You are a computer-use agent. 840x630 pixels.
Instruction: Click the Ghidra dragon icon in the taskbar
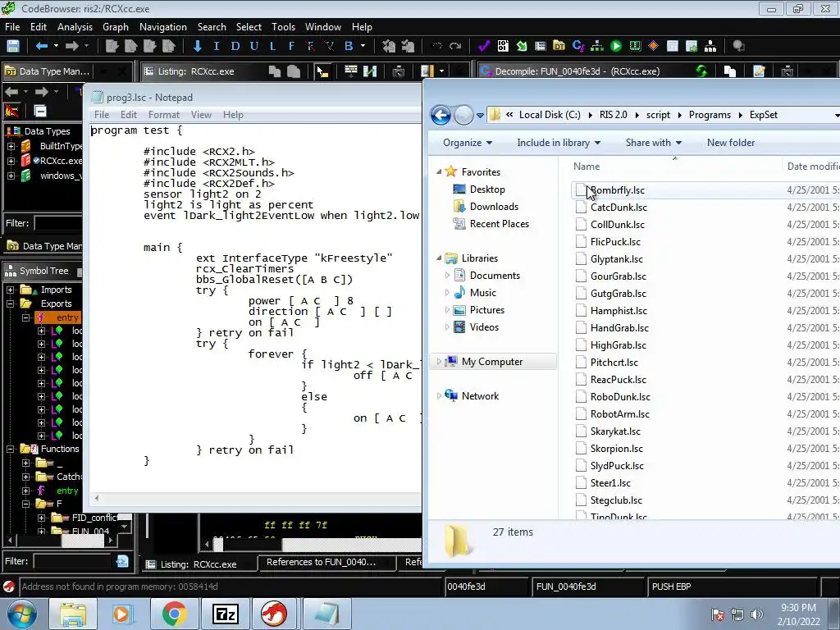[273, 614]
